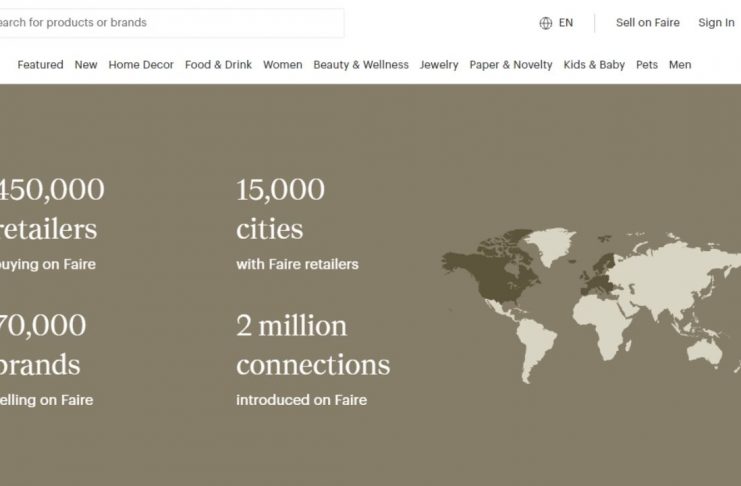Select the Men category
Screen dimensions: 741x486
pos(680,65)
